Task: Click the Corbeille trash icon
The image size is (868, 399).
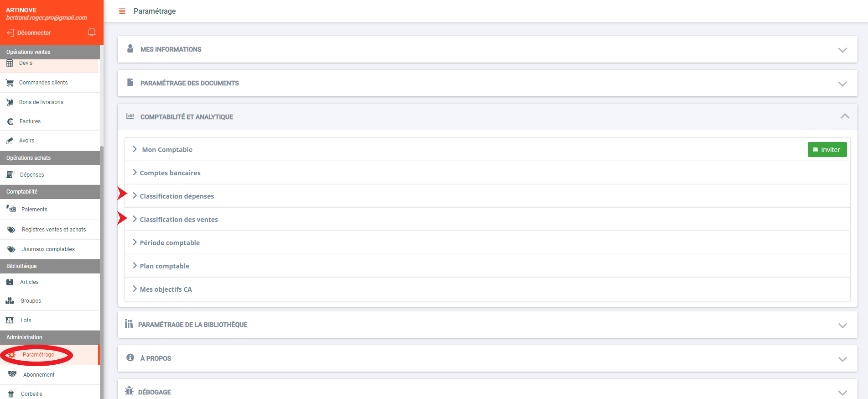Action: pos(11,394)
